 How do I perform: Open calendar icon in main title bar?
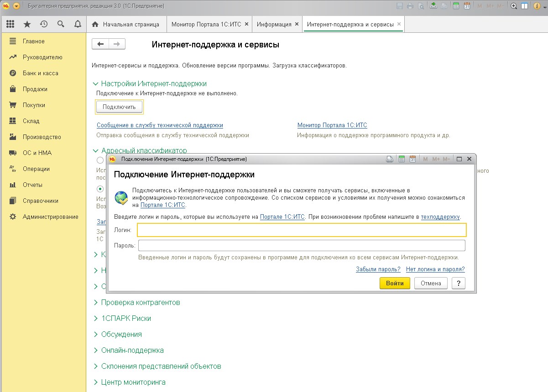[x=467, y=6]
